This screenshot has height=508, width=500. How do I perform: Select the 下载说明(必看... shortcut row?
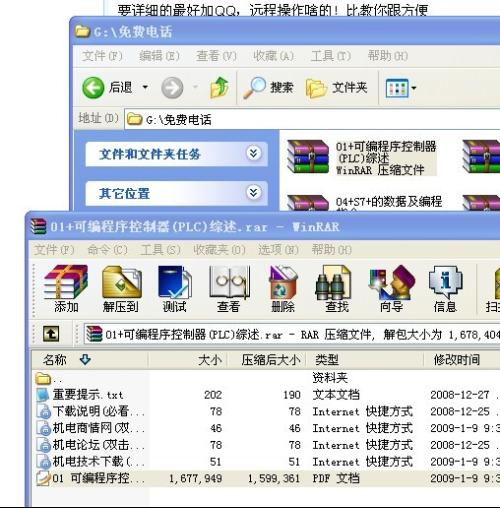[x=266, y=412]
